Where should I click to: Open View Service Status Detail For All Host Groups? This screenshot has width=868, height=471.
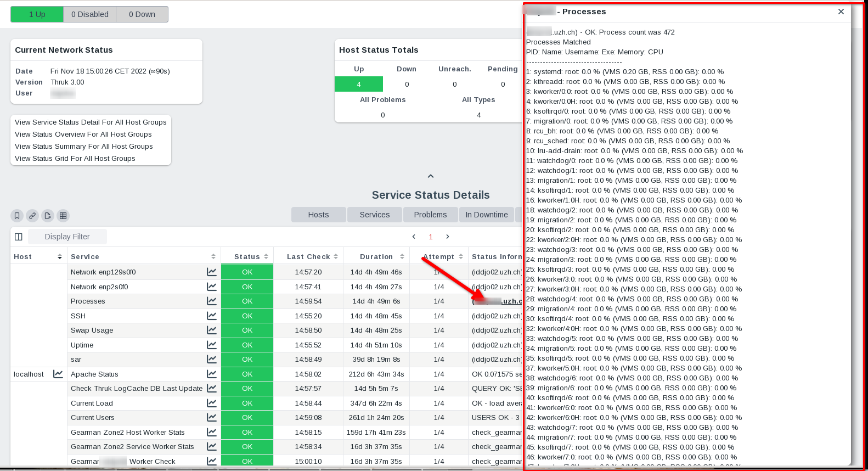(x=91, y=122)
